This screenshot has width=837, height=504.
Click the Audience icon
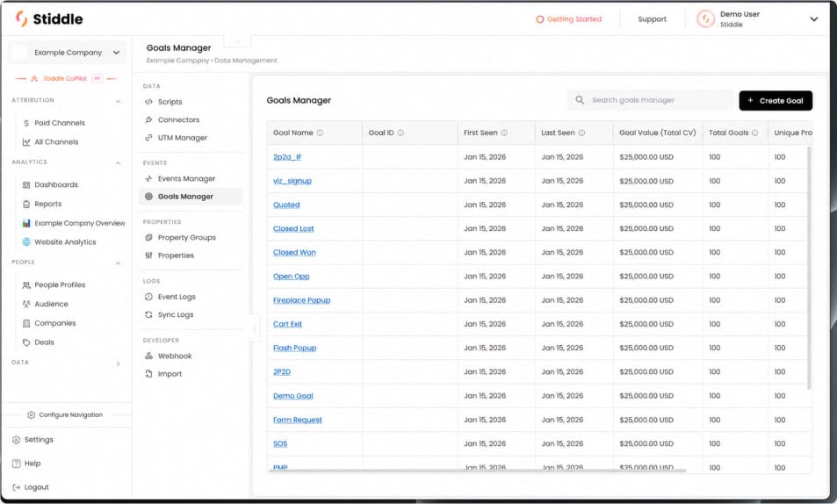(x=26, y=305)
